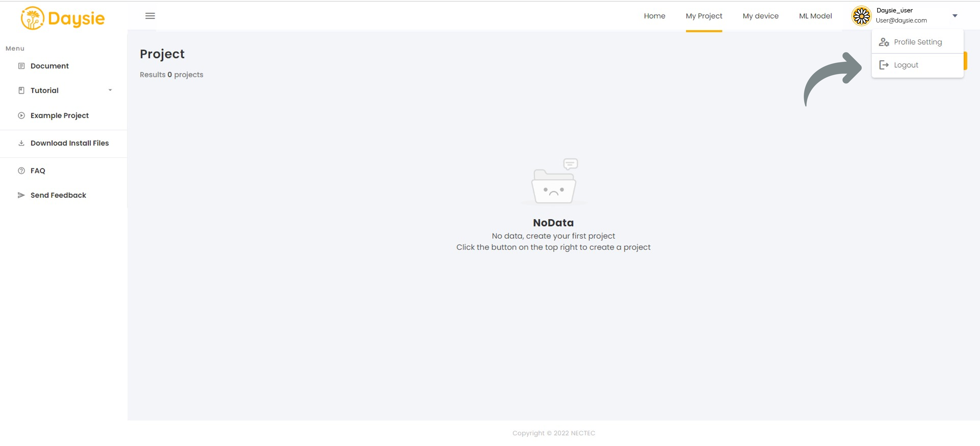Image resolution: width=980 pixels, height=446 pixels.
Task: Open the ML Model tab
Action: click(x=815, y=16)
